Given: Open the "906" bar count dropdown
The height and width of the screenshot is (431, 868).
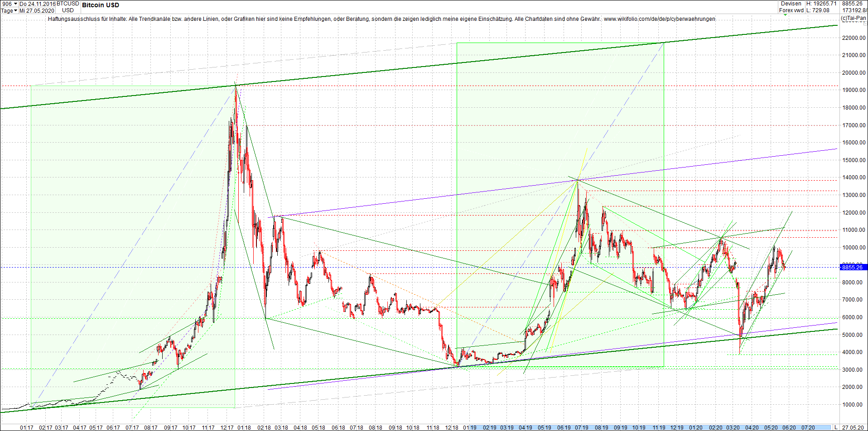Looking at the screenshot, I should (x=15, y=4).
